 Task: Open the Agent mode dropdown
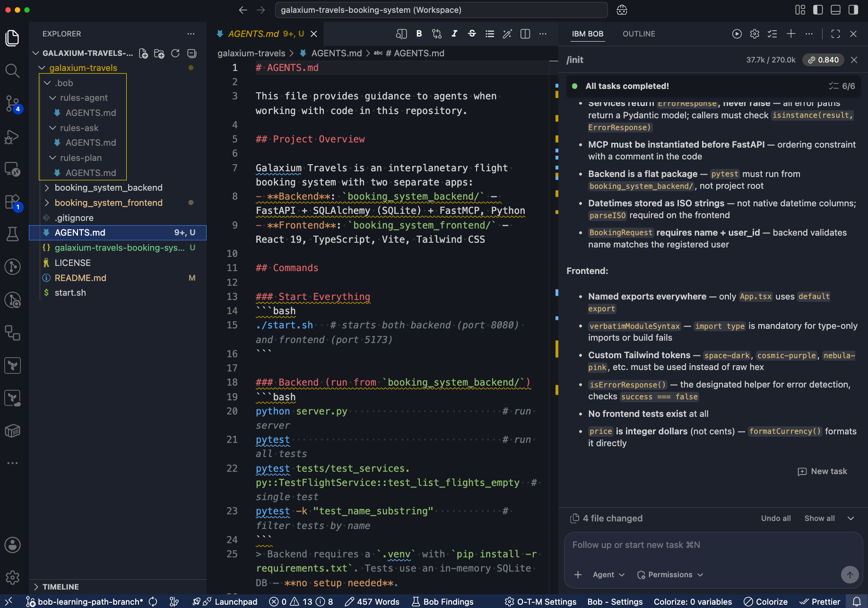tap(608, 574)
